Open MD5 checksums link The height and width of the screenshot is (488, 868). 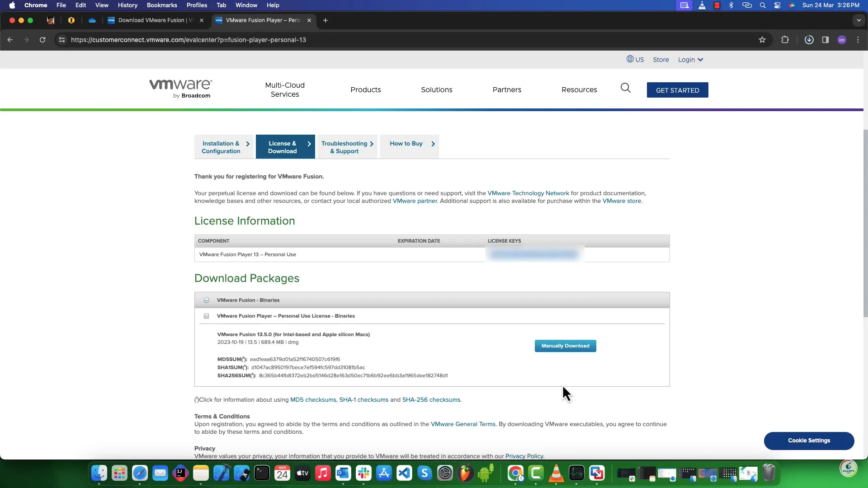[x=313, y=400]
